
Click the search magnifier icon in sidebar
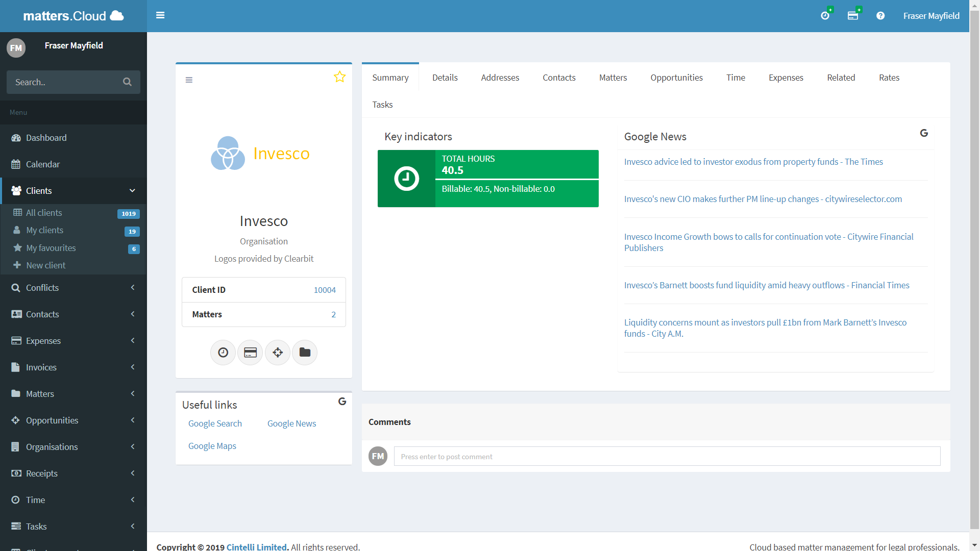tap(127, 82)
